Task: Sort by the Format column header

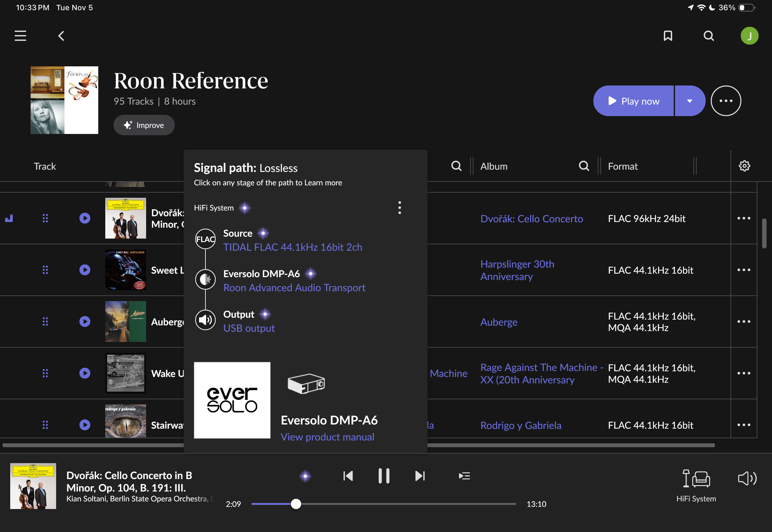Action: pos(623,166)
